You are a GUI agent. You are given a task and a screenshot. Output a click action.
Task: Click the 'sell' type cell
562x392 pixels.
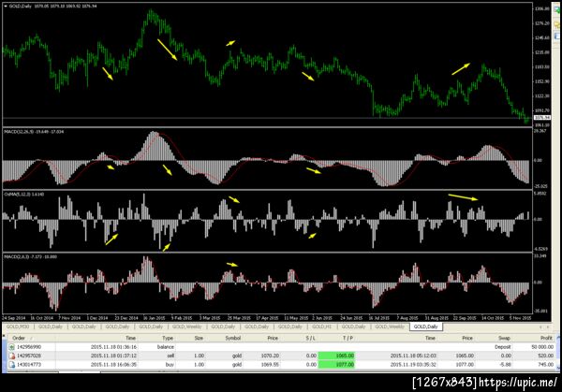pyautogui.click(x=170, y=356)
